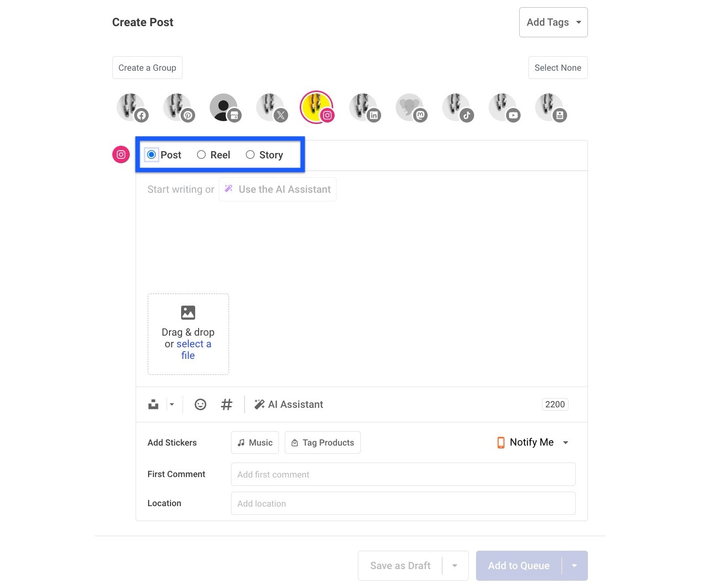
Task: Expand the Add to Queue arrow
Action: 574,566
